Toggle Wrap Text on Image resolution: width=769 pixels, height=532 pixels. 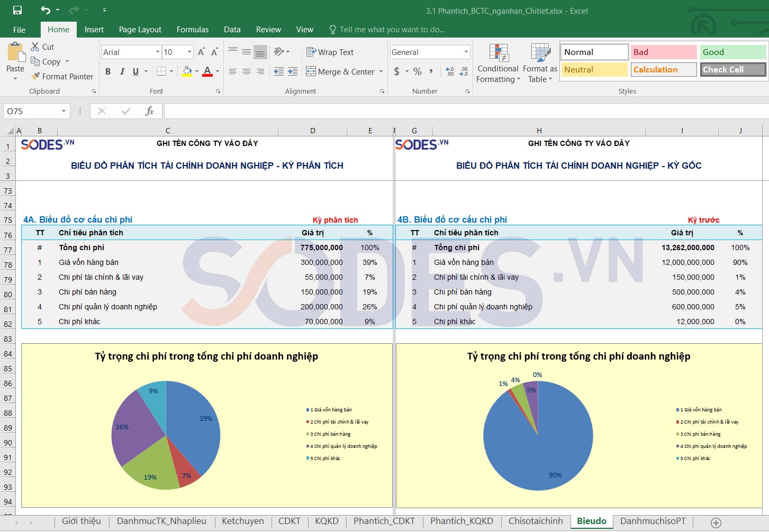(330, 52)
